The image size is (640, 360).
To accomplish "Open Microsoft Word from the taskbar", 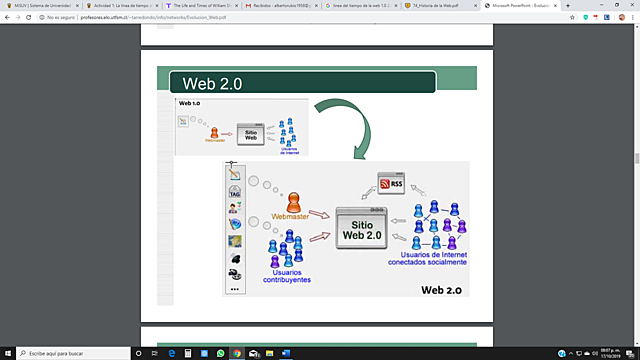I will pyautogui.click(x=286, y=353).
